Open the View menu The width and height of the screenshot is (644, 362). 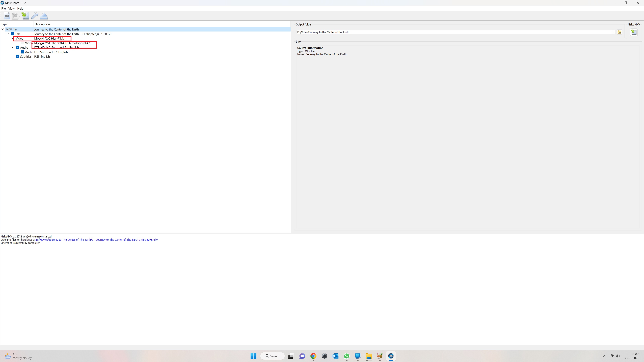[x=11, y=9]
